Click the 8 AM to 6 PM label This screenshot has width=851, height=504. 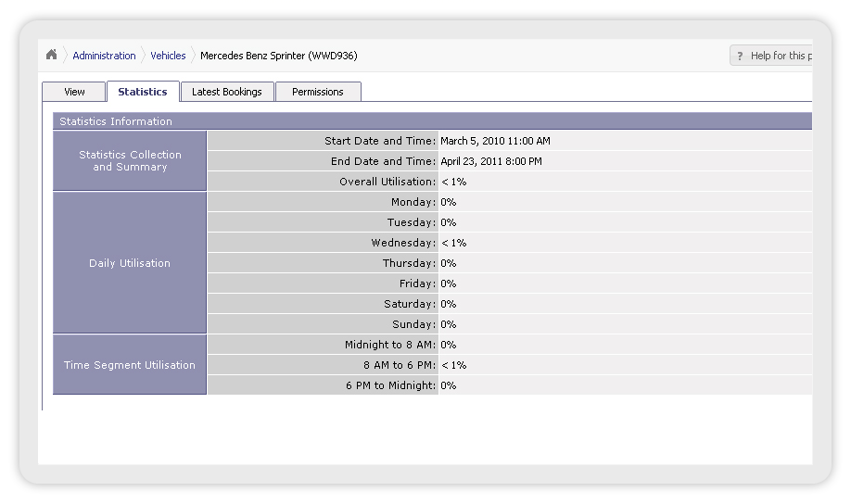click(400, 365)
